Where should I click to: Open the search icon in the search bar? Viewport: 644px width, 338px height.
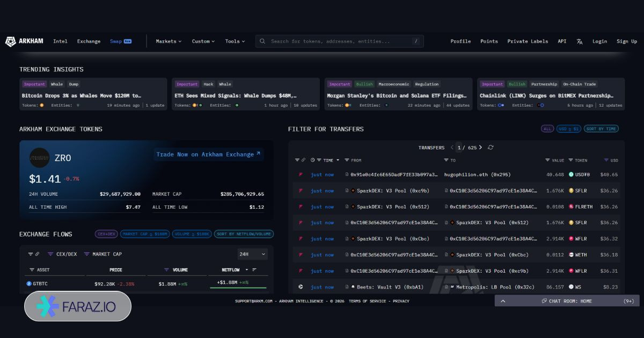coord(262,41)
